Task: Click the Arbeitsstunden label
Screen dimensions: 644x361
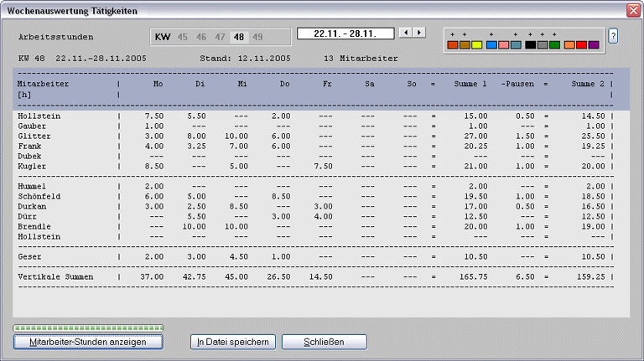Action: (x=56, y=37)
